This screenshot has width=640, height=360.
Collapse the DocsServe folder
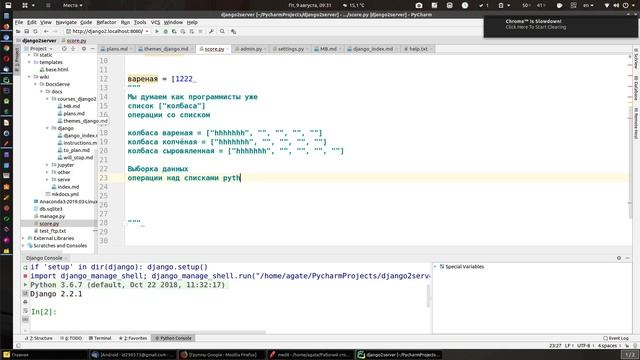36,84
